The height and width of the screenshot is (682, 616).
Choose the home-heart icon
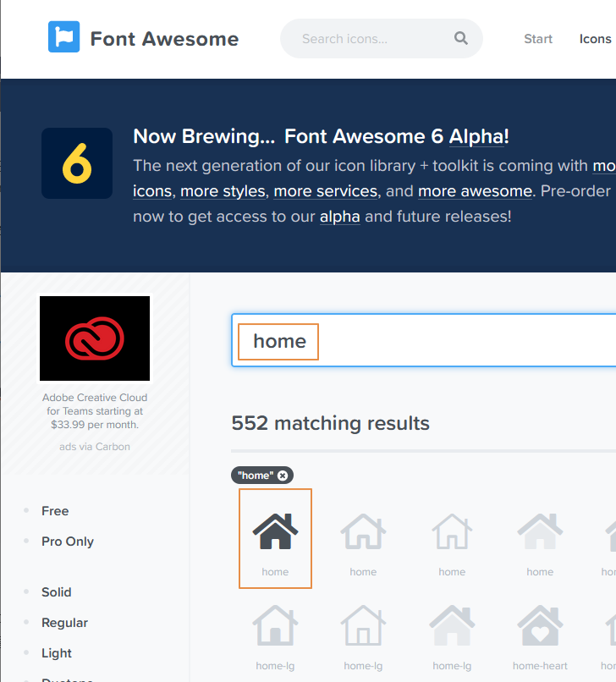(540, 625)
